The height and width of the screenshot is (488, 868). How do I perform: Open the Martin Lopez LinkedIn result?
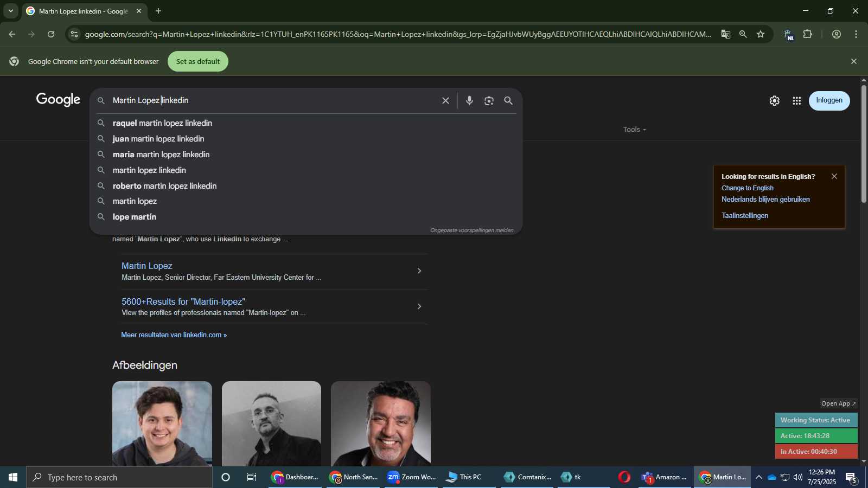147,266
